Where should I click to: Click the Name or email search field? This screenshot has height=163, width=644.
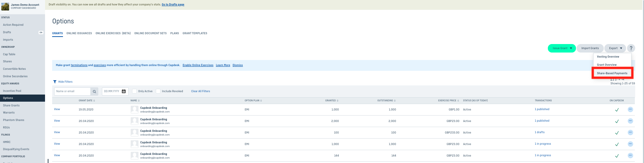pos(72,91)
